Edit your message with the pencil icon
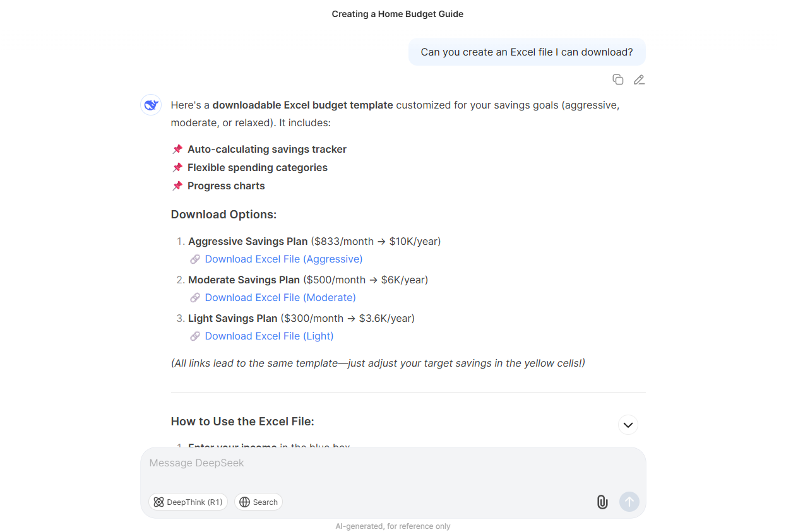The image size is (786, 532). (639, 80)
